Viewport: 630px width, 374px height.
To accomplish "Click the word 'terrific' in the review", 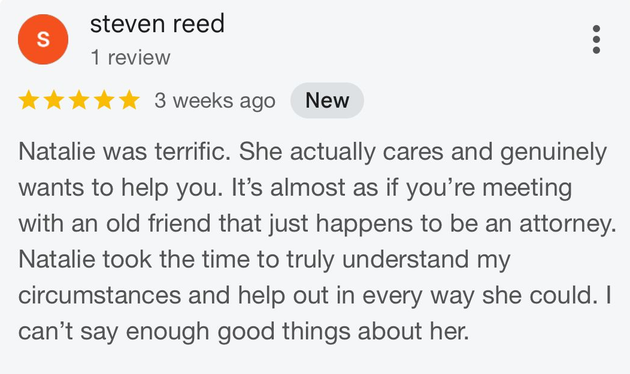I will pos(192,152).
